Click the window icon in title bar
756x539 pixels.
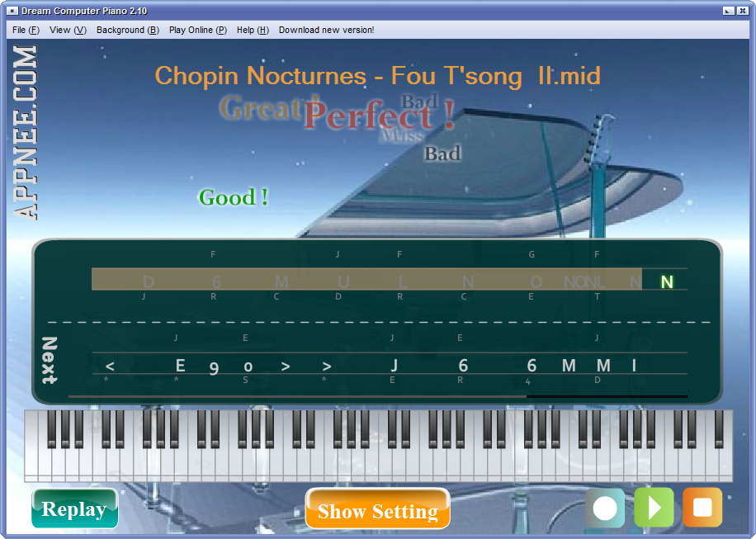click(12, 11)
